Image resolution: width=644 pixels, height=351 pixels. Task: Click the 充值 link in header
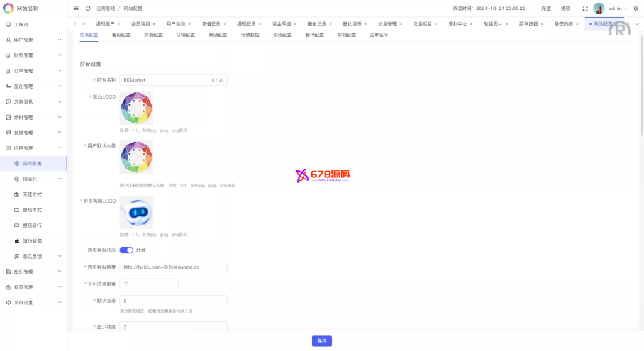tap(546, 9)
